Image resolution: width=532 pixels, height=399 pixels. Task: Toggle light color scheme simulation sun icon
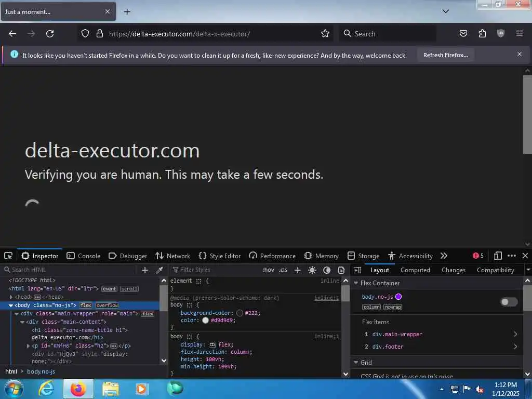point(312,270)
